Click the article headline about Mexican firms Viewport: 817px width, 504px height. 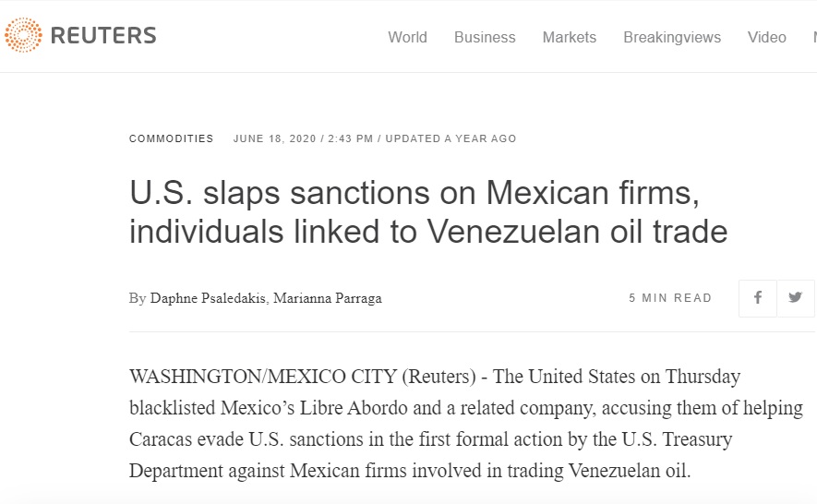coord(428,212)
